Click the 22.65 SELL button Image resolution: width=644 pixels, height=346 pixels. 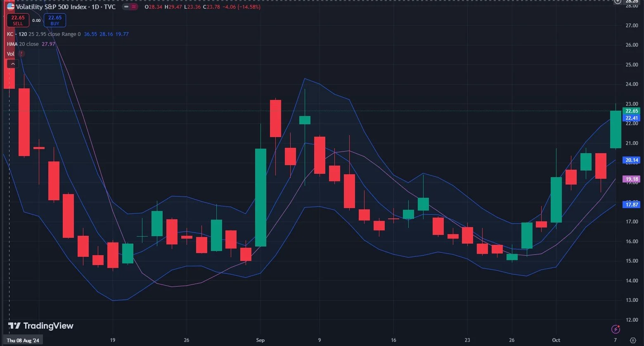(x=18, y=20)
